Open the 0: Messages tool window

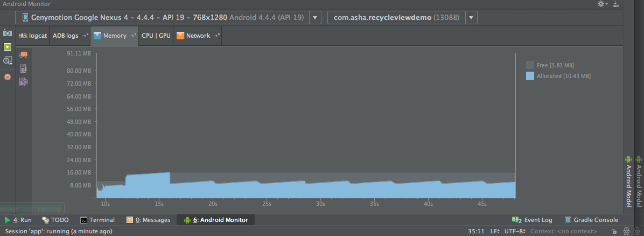(148, 220)
